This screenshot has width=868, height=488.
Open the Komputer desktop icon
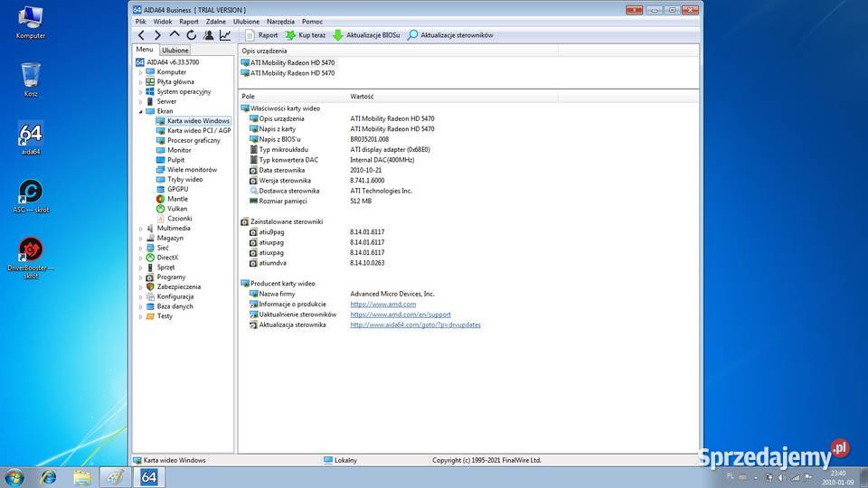(x=31, y=23)
